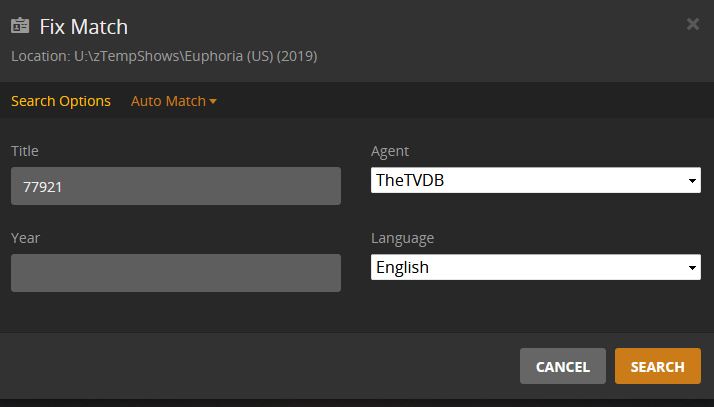Click the 77921 text in Title

(43, 186)
